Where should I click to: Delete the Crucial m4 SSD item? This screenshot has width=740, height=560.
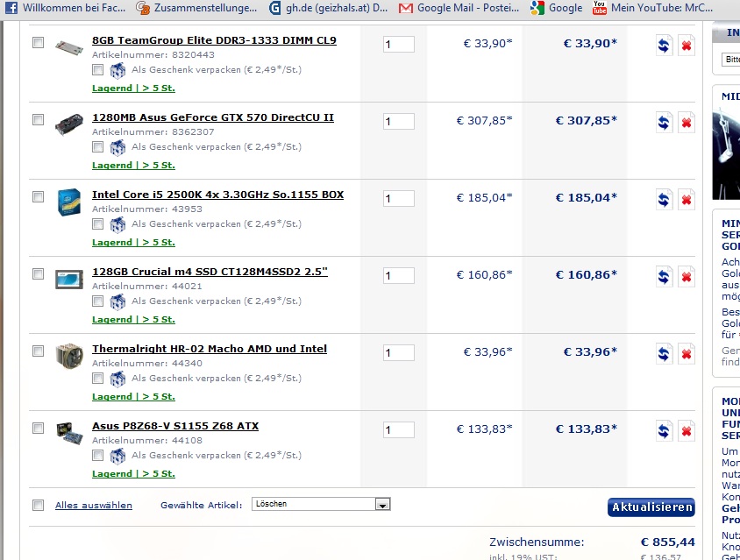687,277
